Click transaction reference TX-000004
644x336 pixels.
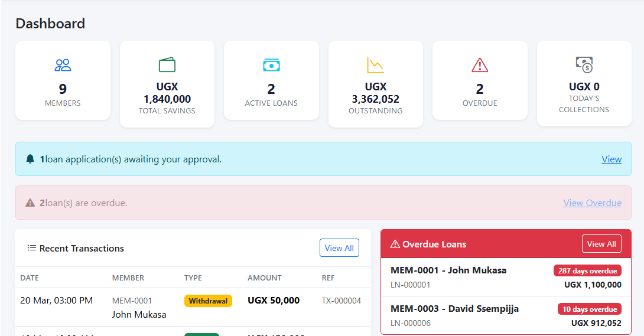341,301
